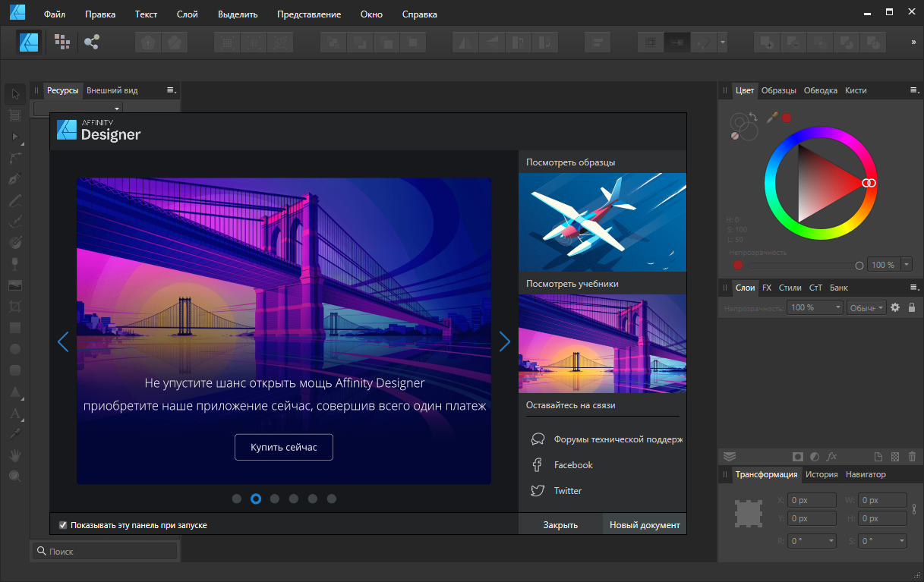The height and width of the screenshot is (582, 924).
Task: Select the Pen tool
Action: coord(15,180)
